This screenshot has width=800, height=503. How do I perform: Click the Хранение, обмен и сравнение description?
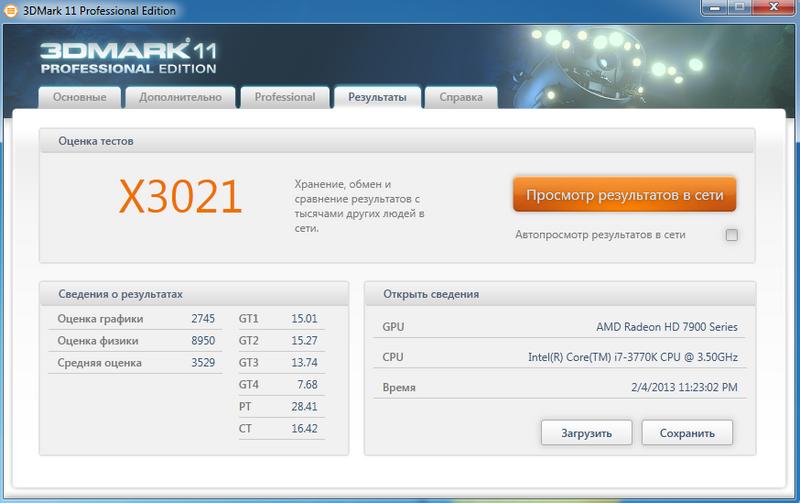359,206
